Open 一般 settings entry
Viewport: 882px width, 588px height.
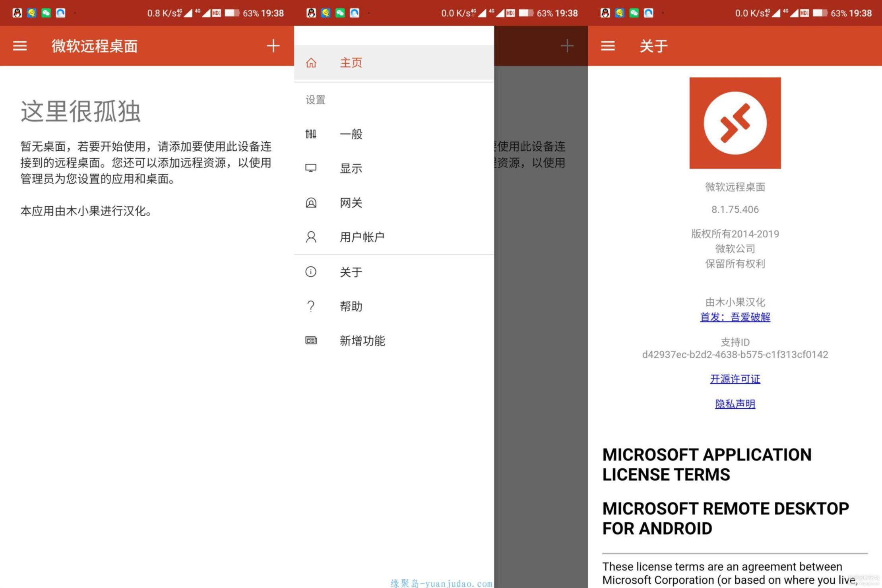pyautogui.click(x=394, y=134)
